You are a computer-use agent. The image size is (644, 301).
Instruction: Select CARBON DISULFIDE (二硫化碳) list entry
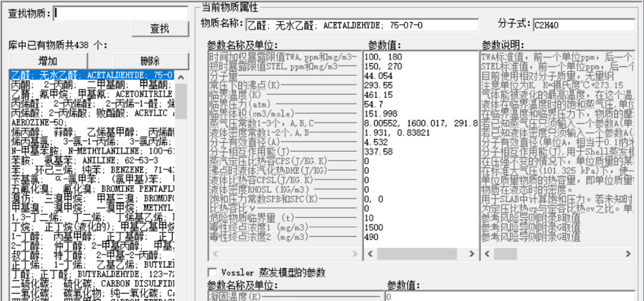(x=91, y=284)
